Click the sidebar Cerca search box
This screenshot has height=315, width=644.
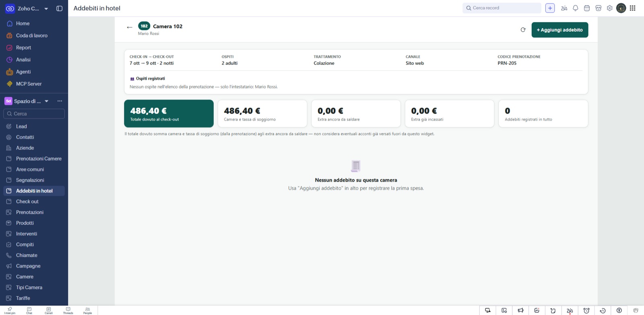click(x=34, y=114)
